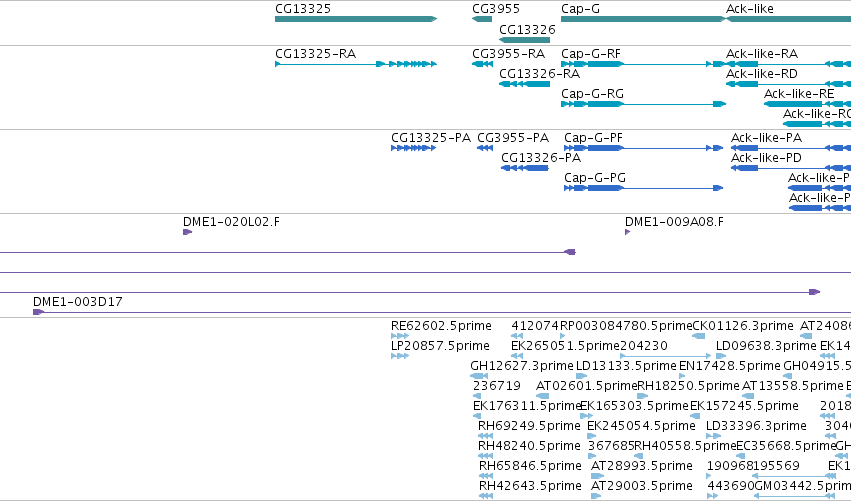The image size is (851, 501).
Task: Select the AT29003.5prime EST glyph
Action: [x=596, y=496]
